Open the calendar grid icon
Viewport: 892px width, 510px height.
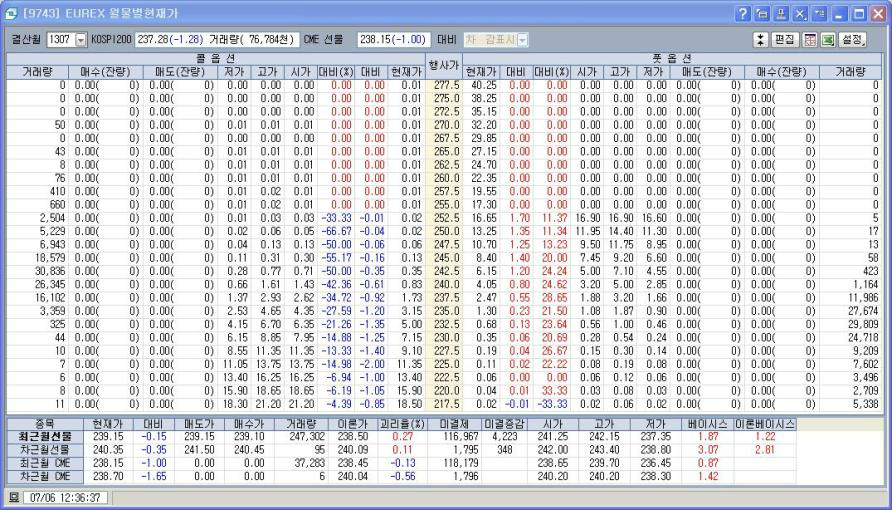click(x=811, y=38)
